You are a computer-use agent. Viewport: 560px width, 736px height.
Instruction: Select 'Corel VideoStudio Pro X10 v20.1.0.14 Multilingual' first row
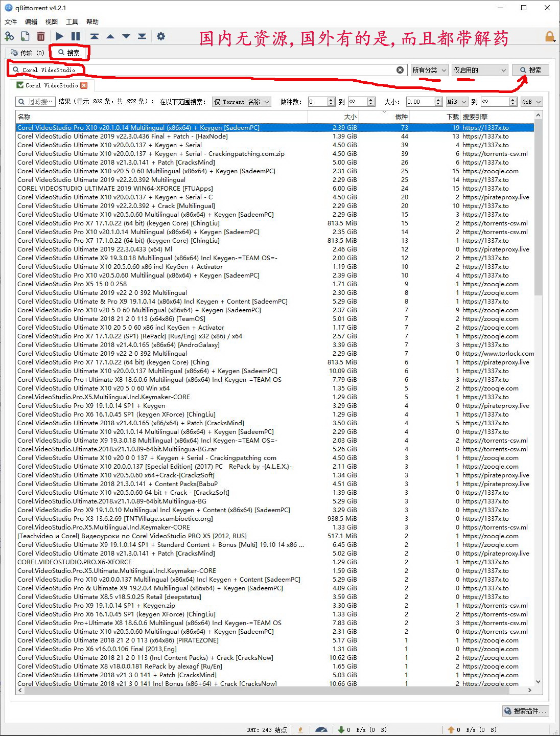pyautogui.click(x=275, y=128)
